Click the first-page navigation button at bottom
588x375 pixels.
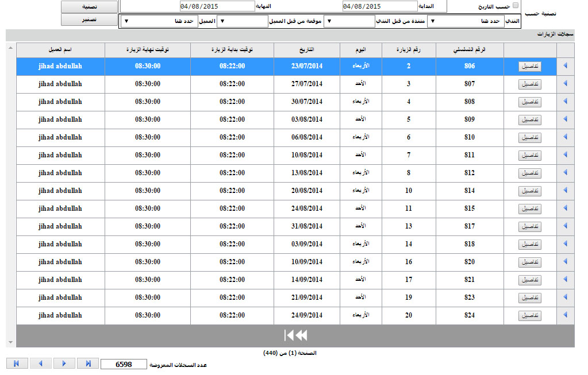click(17, 364)
